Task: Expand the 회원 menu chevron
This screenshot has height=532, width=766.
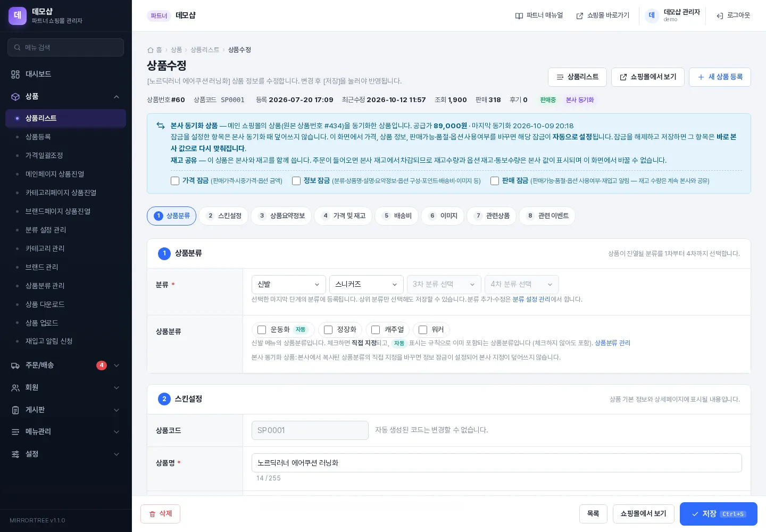Action: point(116,388)
